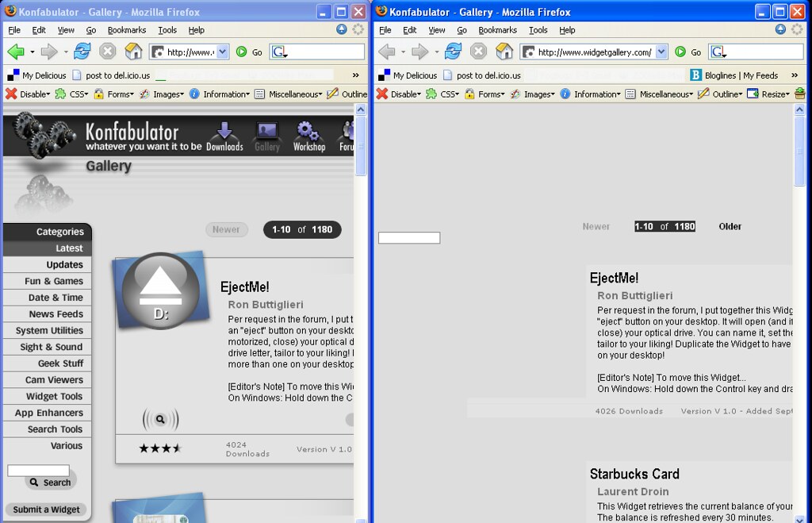Open the Forms dropdown in left window toolbar

[x=114, y=94]
